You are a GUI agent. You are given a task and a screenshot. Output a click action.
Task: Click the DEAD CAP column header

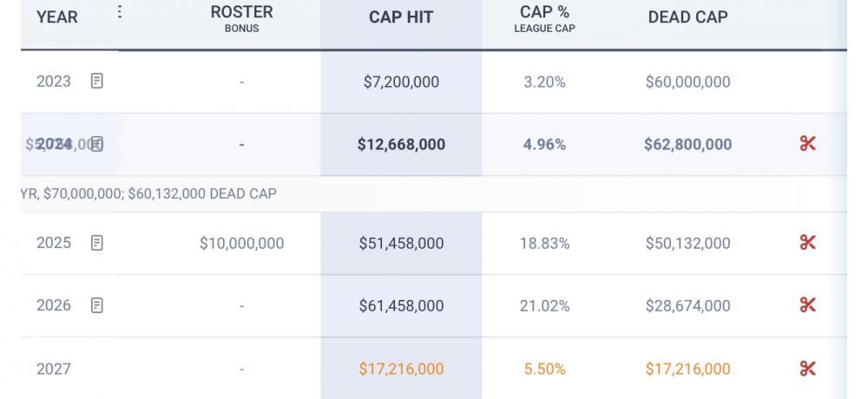pyautogui.click(x=687, y=16)
